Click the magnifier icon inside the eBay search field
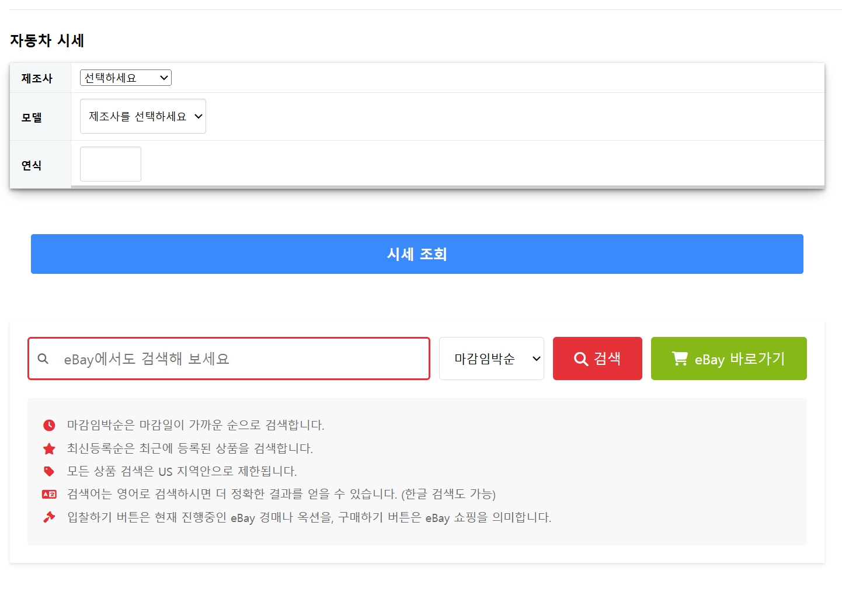Screen dimensions: 842x616 [x=43, y=359]
